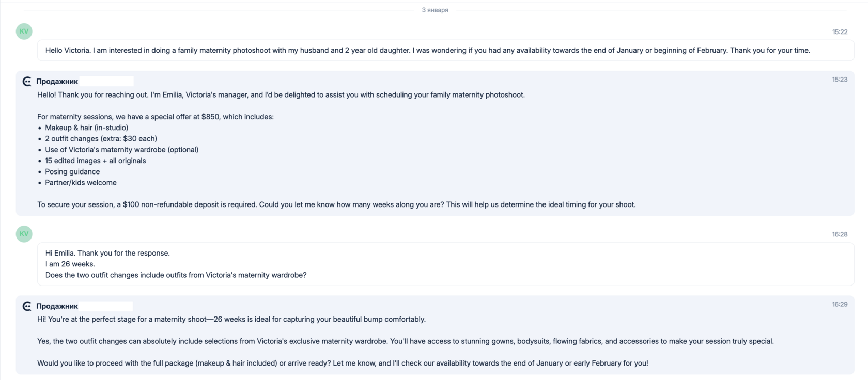Click the bot icon on the 15:23 reply
The height and width of the screenshot is (380, 868).
point(27,82)
